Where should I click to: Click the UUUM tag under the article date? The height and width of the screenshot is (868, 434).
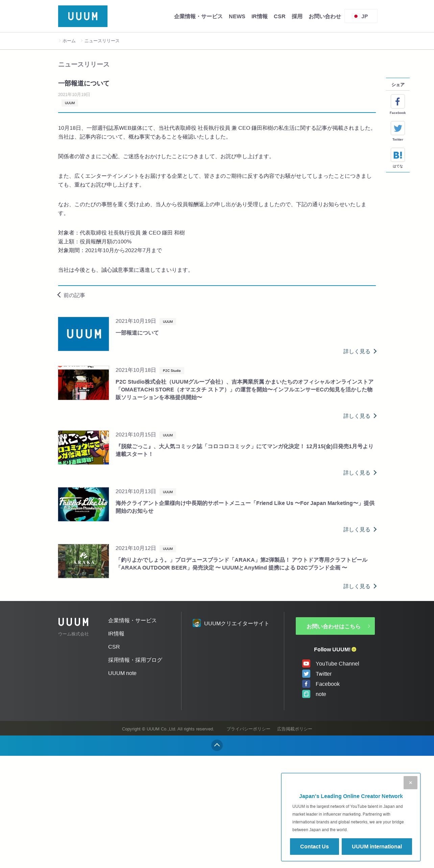click(x=70, y=103)
